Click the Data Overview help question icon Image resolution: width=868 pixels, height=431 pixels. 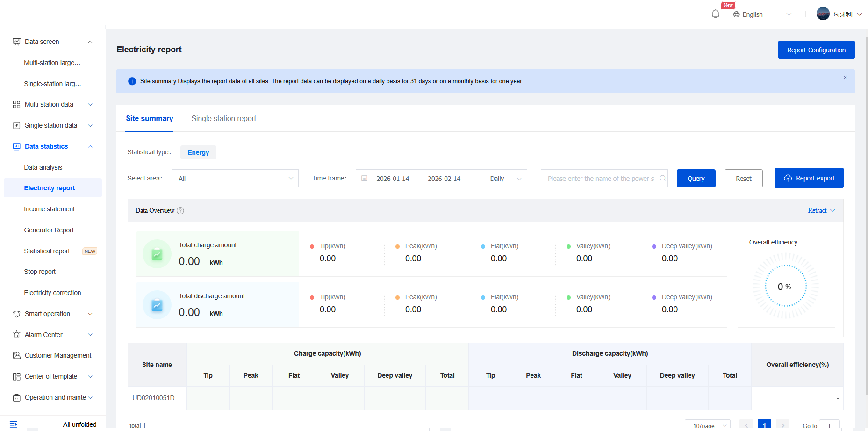pos(180,211)
